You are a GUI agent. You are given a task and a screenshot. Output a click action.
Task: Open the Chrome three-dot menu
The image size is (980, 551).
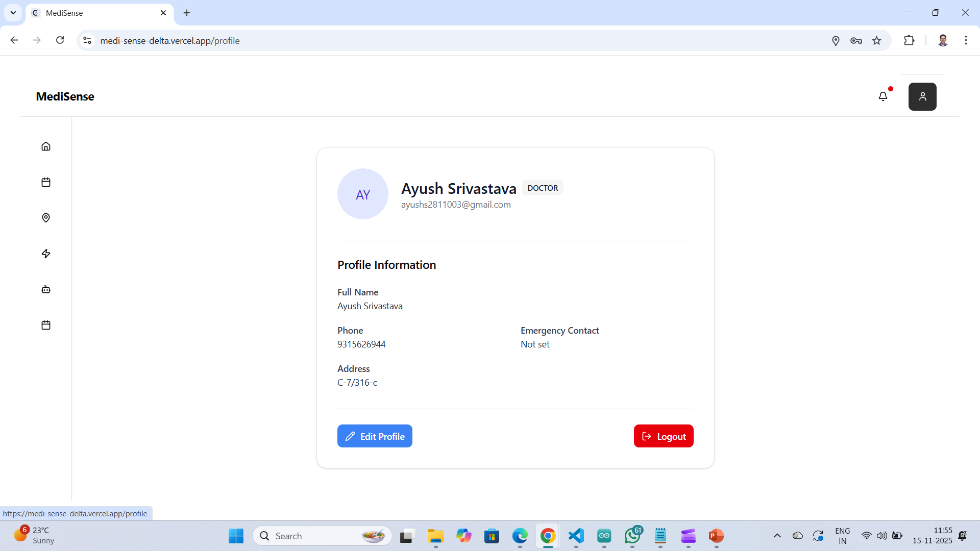pyautogui.click(x=966, y=40)
